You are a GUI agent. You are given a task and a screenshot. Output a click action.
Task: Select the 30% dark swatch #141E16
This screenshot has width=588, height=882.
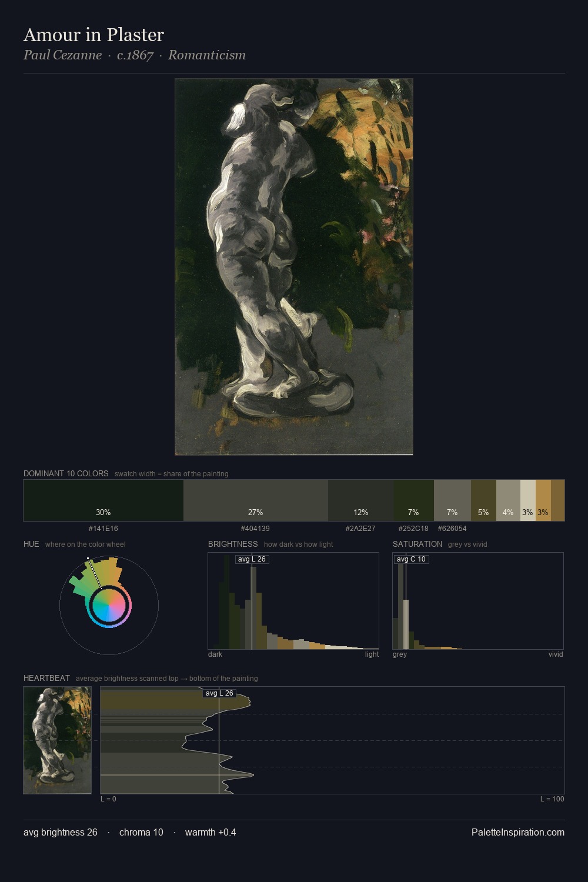click(x=103, y=500)
